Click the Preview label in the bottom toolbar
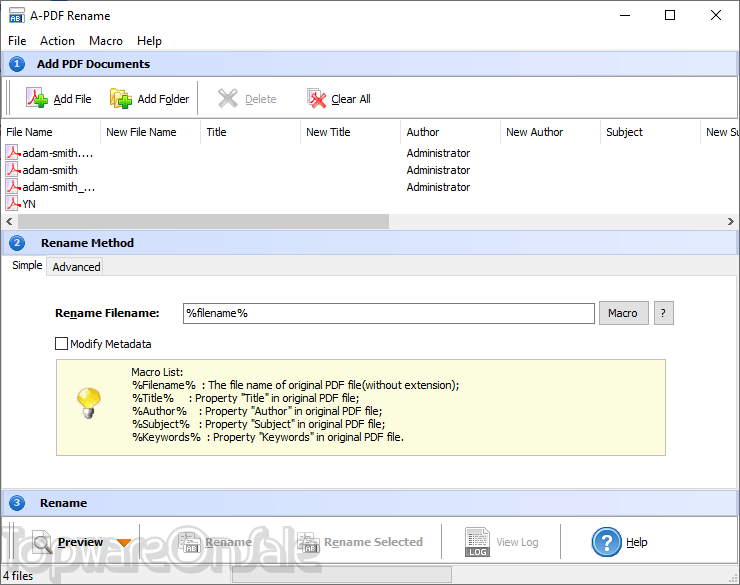 80,542
